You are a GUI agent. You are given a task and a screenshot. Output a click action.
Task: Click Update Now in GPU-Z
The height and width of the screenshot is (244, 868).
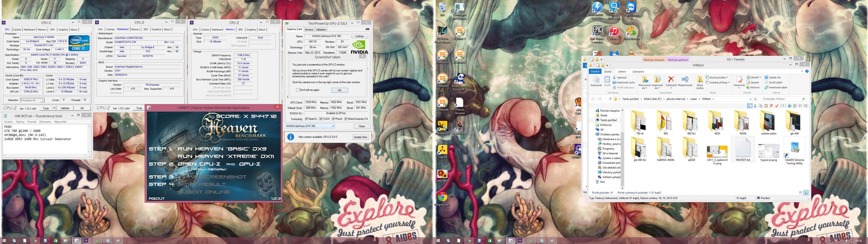click(360, 137)
